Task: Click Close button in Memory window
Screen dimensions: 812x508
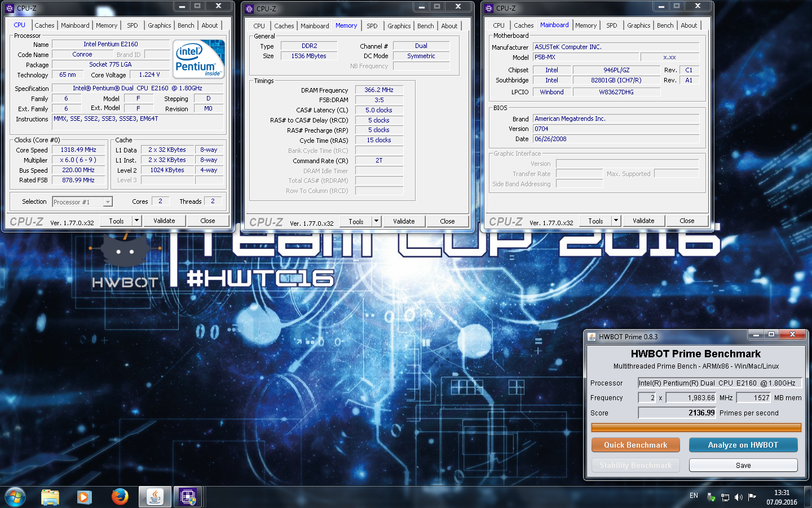Action: point(447,221)
